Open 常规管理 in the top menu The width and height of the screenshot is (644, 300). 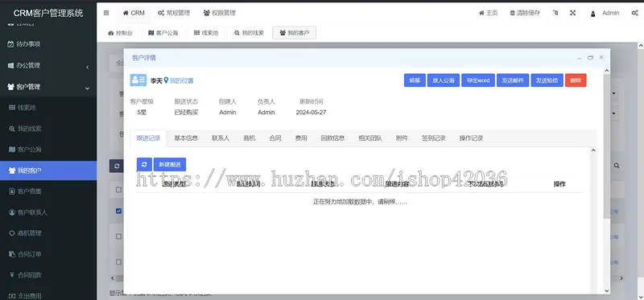tap(174, 13)
